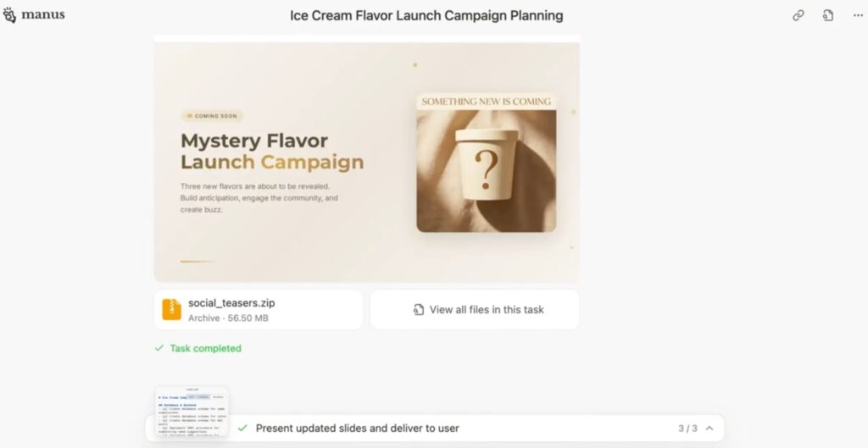Open the social_teasers.zip file card
This screenshot has height=448, width=868.
[259, 309]
